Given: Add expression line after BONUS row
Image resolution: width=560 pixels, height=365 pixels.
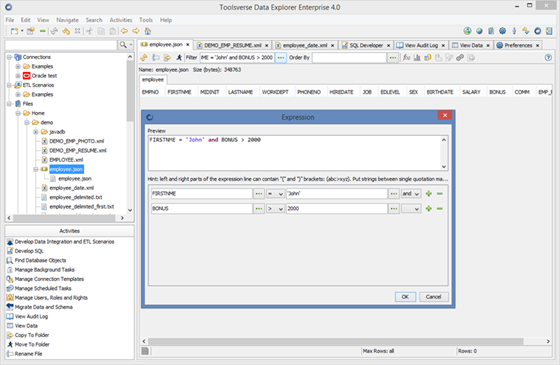Looking at the screenshot, I should (429, 209).
